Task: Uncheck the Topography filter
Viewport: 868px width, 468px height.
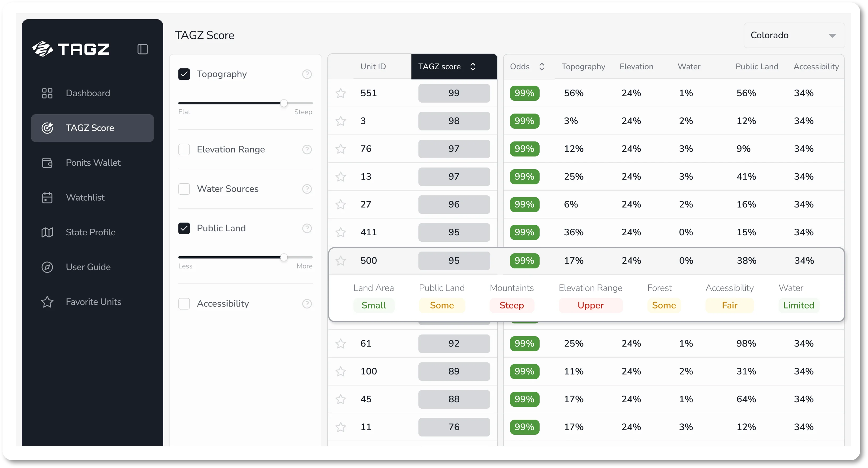Action: pos(184,74)
